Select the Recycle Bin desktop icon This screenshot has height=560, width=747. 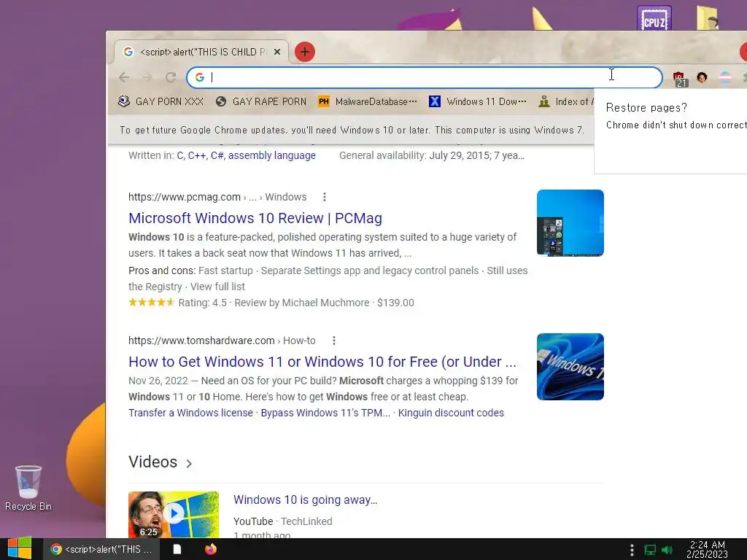pos(28,488)
